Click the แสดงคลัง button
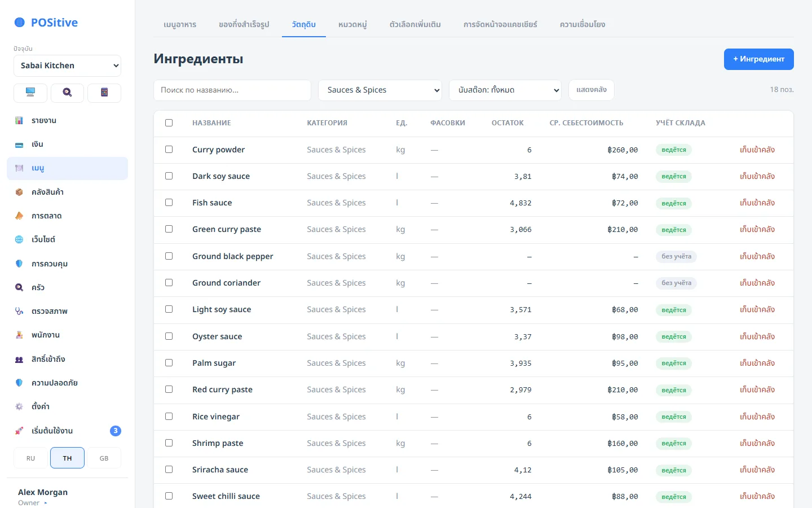The height and width of the screenshot is (508, 812). (x=592, y=90)
